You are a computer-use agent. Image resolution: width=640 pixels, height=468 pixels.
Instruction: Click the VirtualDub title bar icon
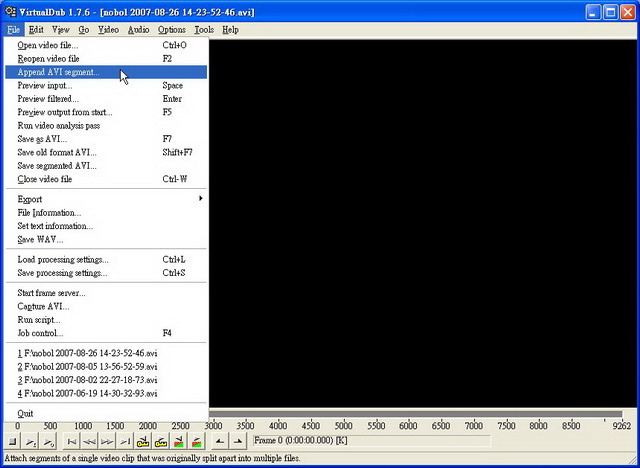click(x=11, y=11)
